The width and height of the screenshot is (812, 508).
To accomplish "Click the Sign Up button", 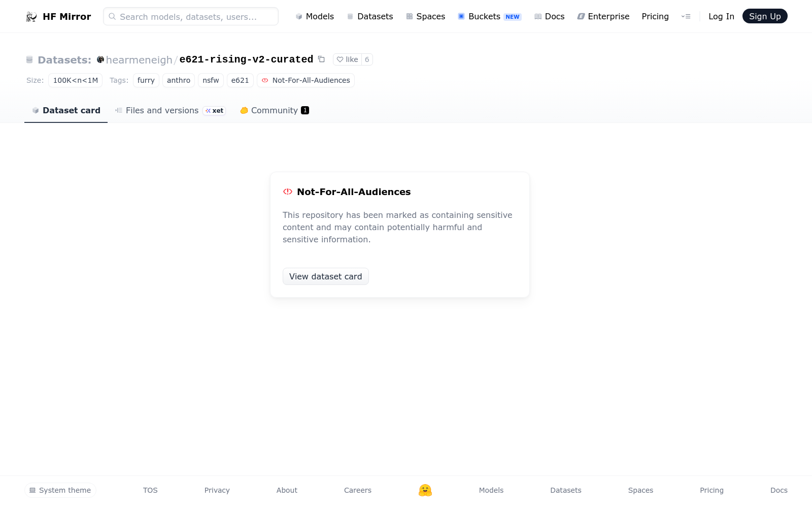I will click(765, 16).
